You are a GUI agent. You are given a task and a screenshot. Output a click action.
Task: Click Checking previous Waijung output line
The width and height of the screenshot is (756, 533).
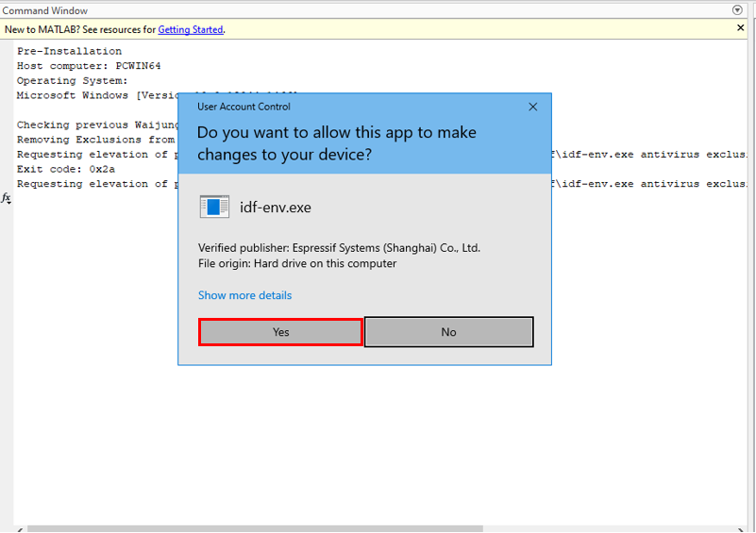click(x=97, y=125)
